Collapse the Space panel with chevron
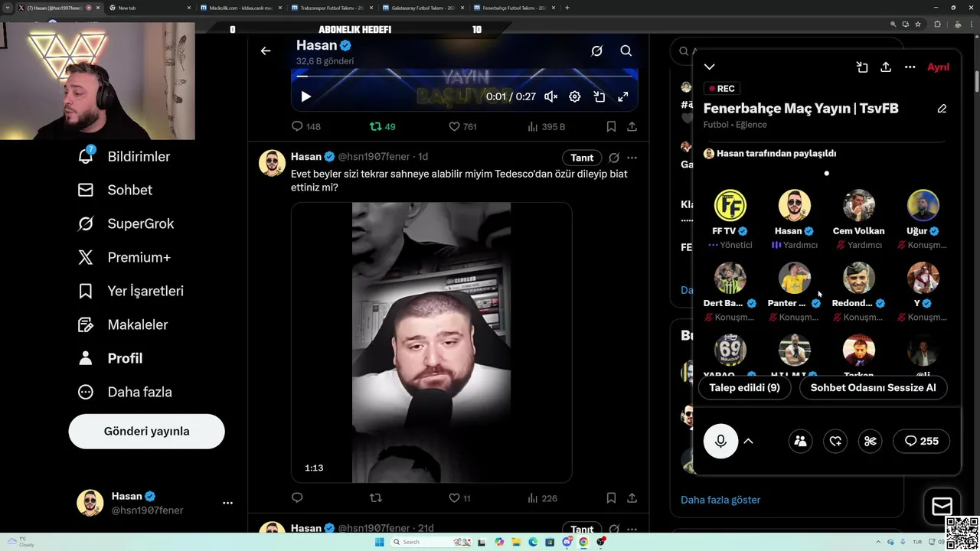 [710, 67]
